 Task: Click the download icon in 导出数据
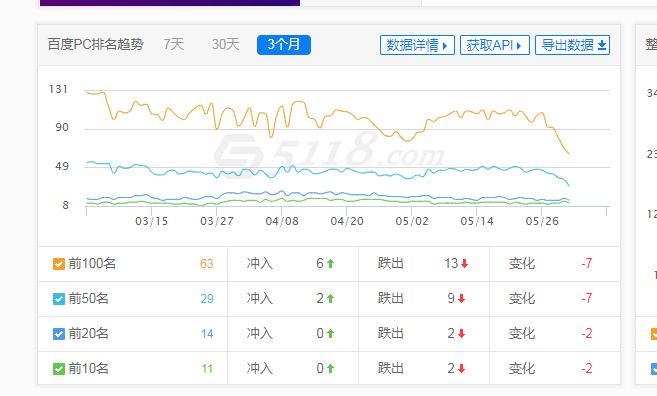click(x=602, y=45)
